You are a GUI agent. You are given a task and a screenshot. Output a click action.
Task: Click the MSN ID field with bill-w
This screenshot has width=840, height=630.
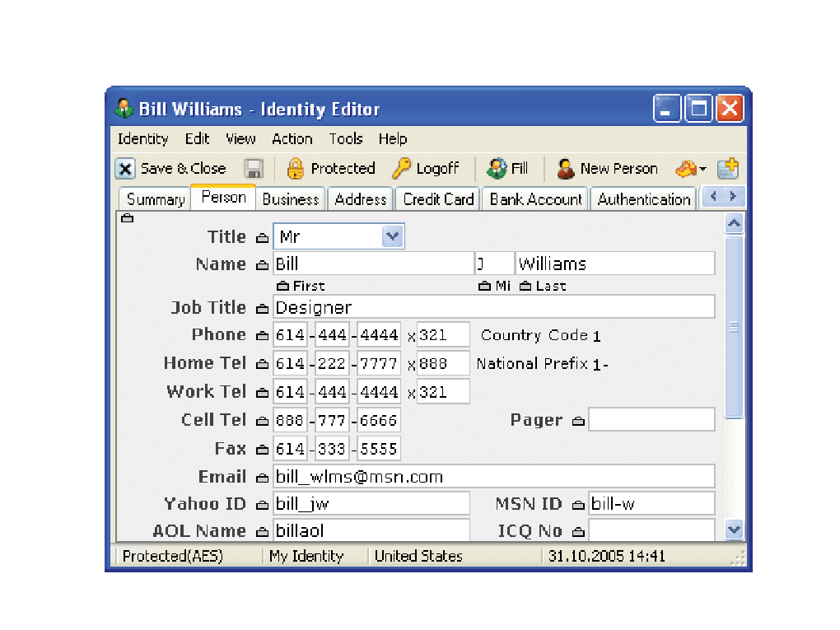(x=652, y=503)
